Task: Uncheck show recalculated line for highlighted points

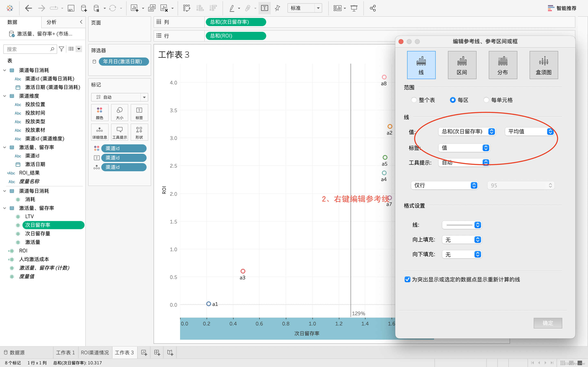Action: point(408,279)
